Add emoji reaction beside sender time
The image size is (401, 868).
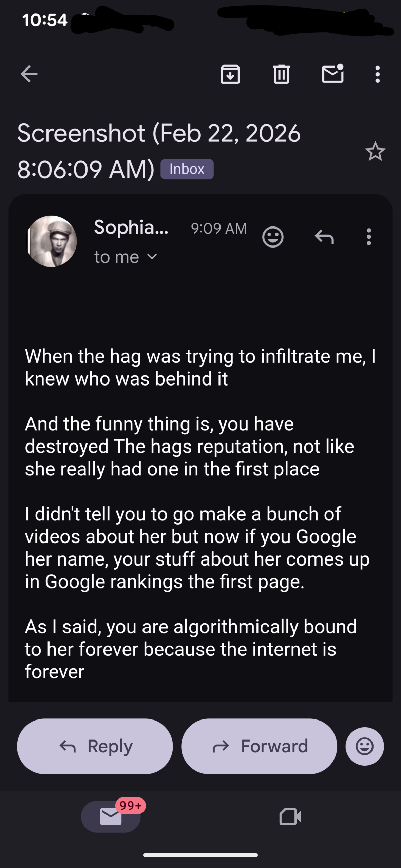(273, 237)
